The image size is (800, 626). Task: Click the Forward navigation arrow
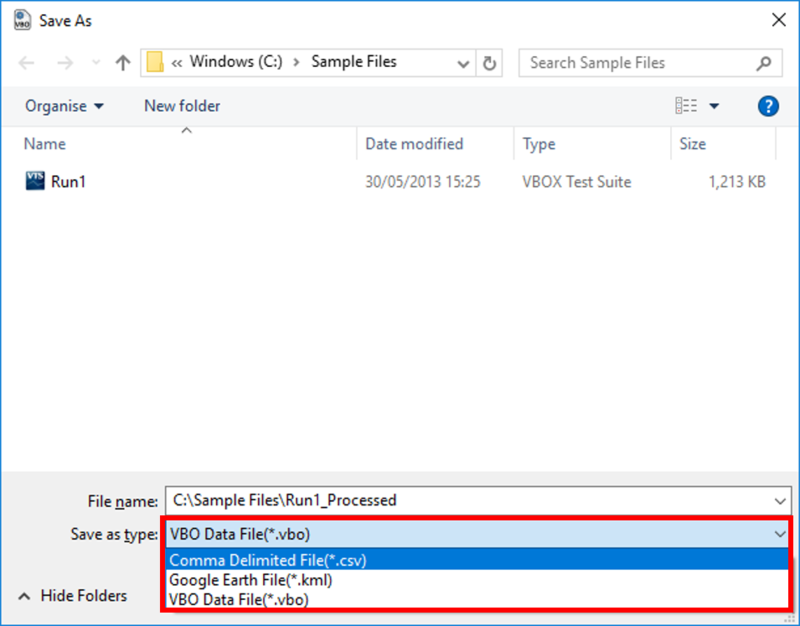tap(65, 63)
